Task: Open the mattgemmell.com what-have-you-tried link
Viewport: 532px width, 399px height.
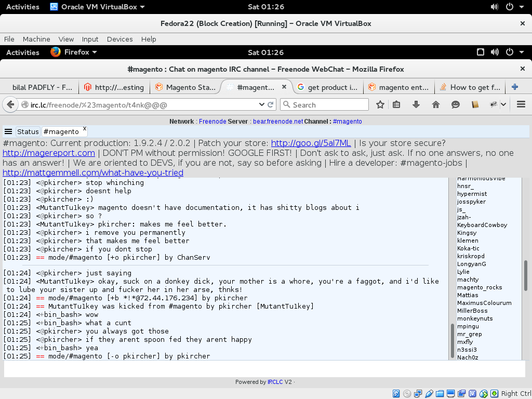Action: pyautogui.click(x=93, y=172)
